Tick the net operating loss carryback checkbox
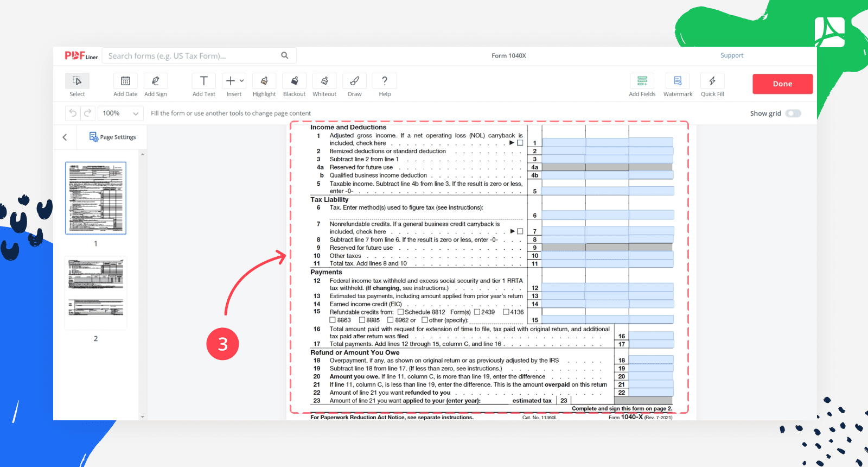Image resolution: width=868 pixels, height=467 pixels. [x=520, y=143]
